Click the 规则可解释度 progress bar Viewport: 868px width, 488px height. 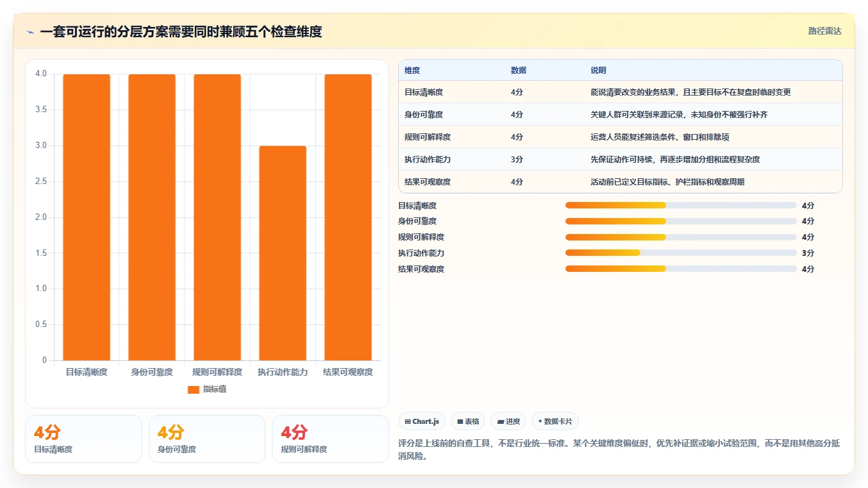[681, 237]
